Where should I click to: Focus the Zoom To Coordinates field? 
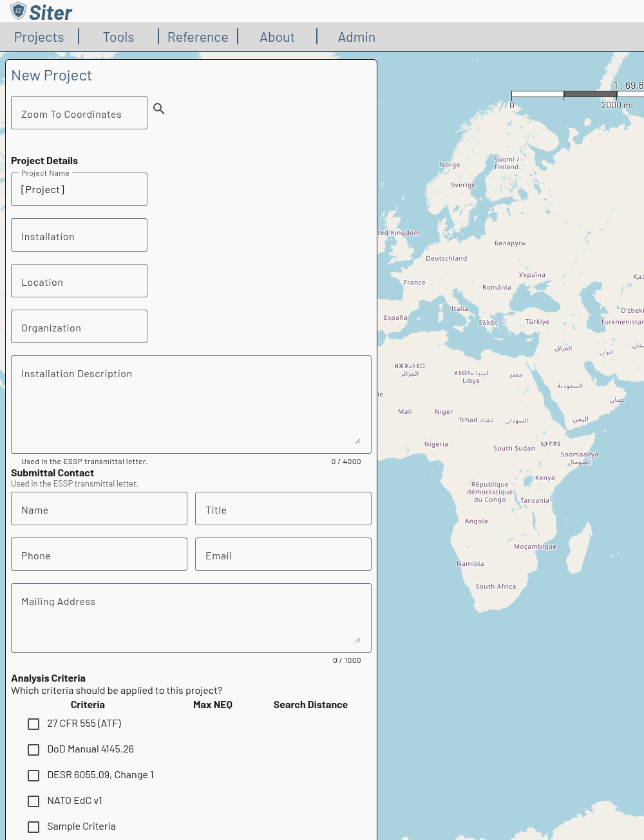click(x=79, y=113)
